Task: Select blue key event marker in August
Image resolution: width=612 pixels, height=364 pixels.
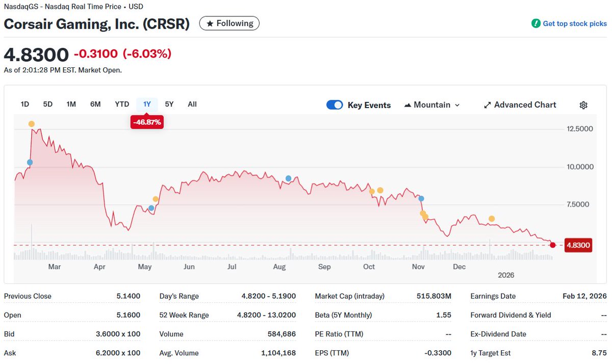Action: pos(288,178)
